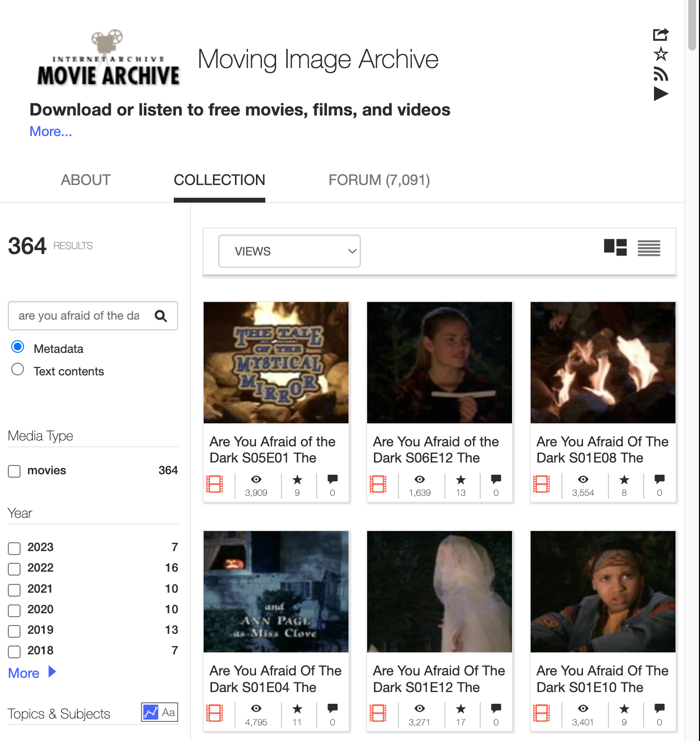
Task: Click the film icon on S01E04 card
Action: point(214,713)
